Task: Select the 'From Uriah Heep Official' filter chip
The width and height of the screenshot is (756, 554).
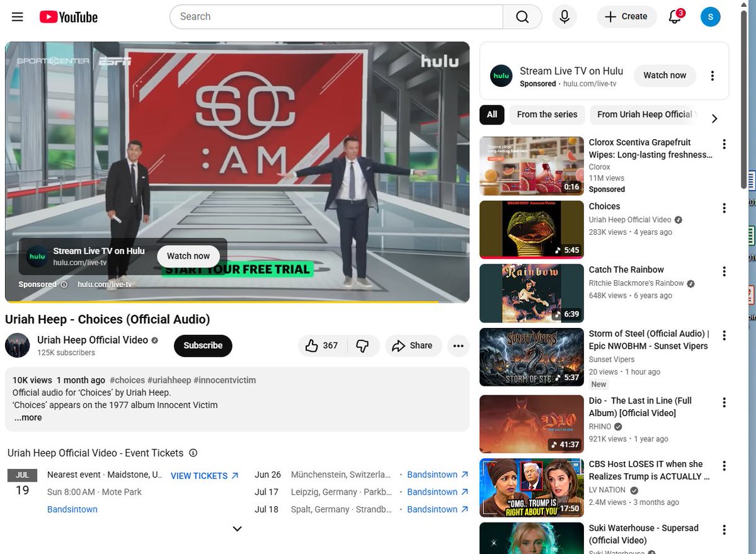Action: click(644, 115)
